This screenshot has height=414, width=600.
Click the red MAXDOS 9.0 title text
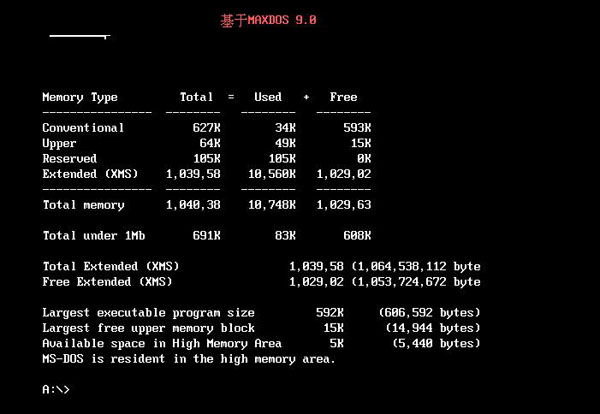pos(269,20)
